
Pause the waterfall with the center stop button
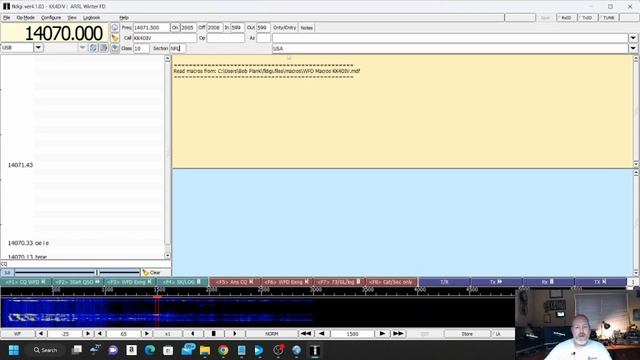point(213,334)
